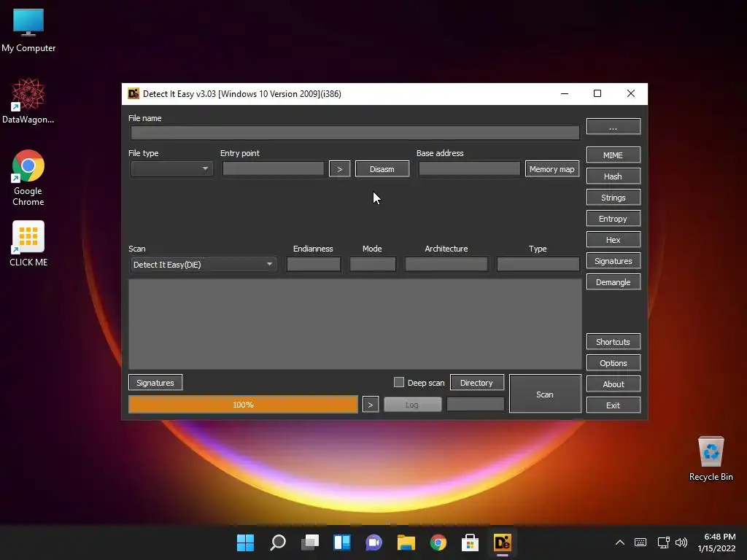The image size is (747, 560).
Task: Open the Disasm view
Action: [x=382, y=169]
